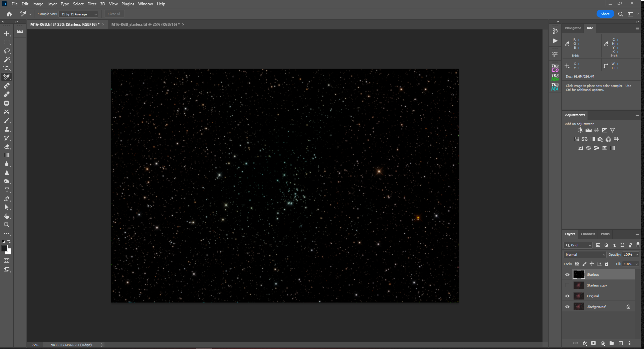644x349 pixels.
Task: Open the blend mode Normal dropdown
Action: pyautogui.click(x=585, y=255)
